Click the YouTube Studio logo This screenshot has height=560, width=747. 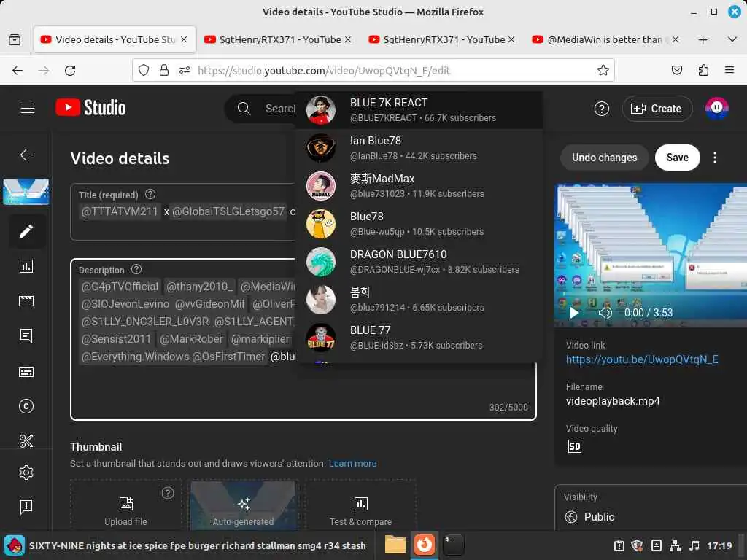(90, 108)
